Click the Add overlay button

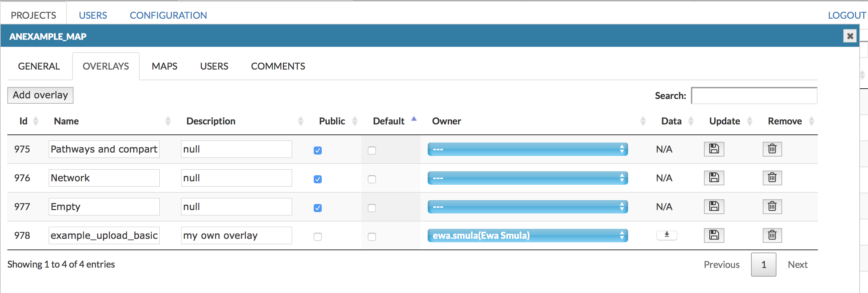[x=40, y=95]
